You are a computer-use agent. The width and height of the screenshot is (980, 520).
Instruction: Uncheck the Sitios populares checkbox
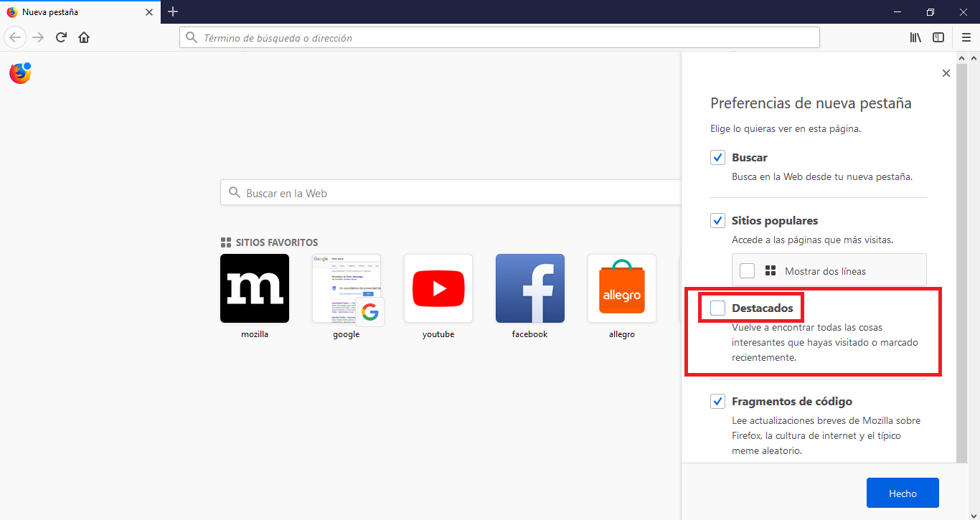(717, 220)
